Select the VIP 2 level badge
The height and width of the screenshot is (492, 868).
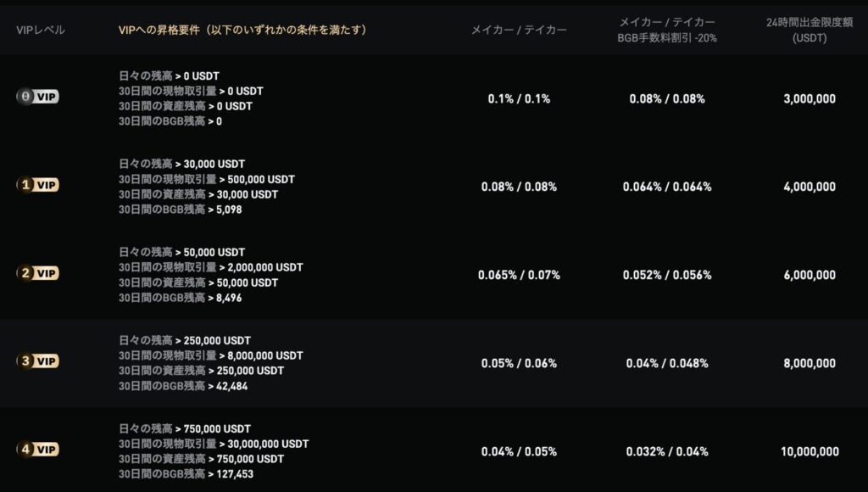tap(37, 273)
